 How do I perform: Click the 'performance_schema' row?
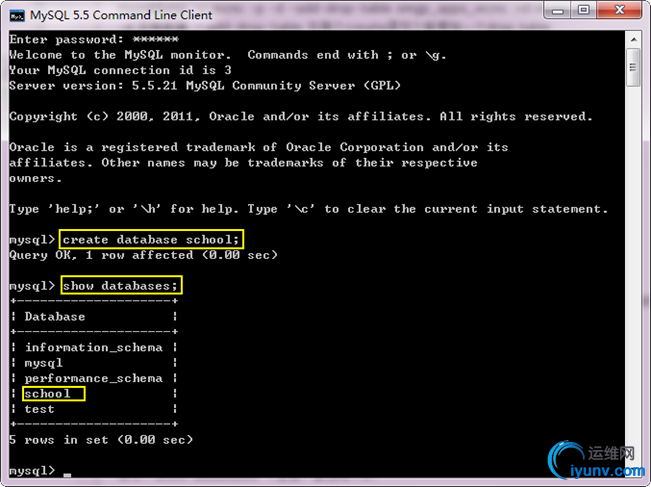(x=94, y=378)
